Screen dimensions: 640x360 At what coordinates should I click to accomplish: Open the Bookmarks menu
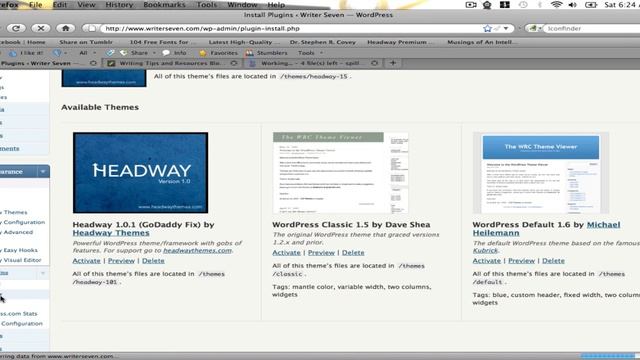tap(164, 5)
